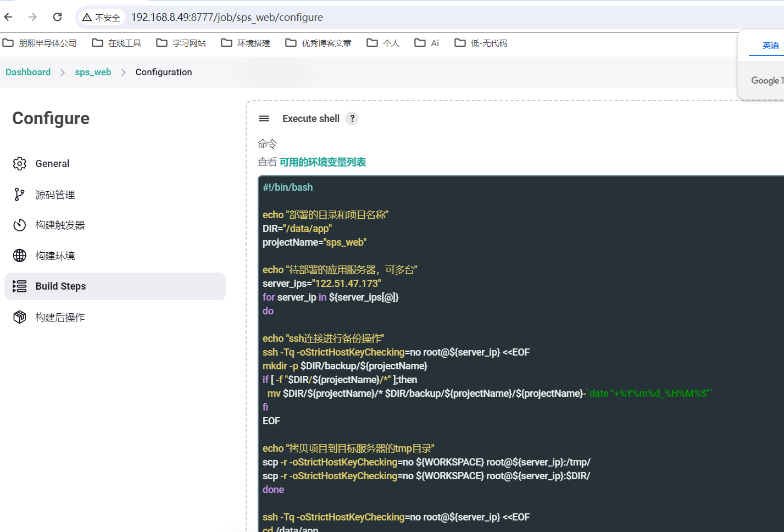The width and height of the screenshot is (784, 532).
Task: Click the mkdir -p backup line
Action: [345, 366]
